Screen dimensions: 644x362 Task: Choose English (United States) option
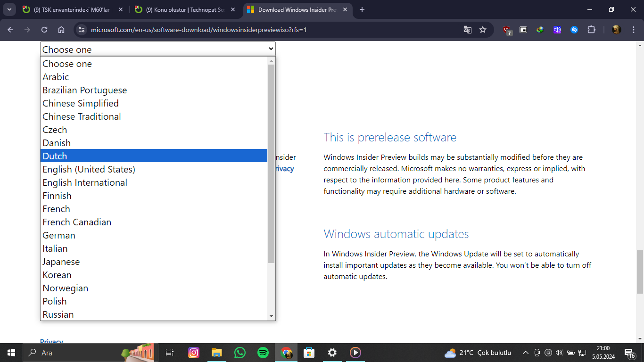(x=154, y=169)
